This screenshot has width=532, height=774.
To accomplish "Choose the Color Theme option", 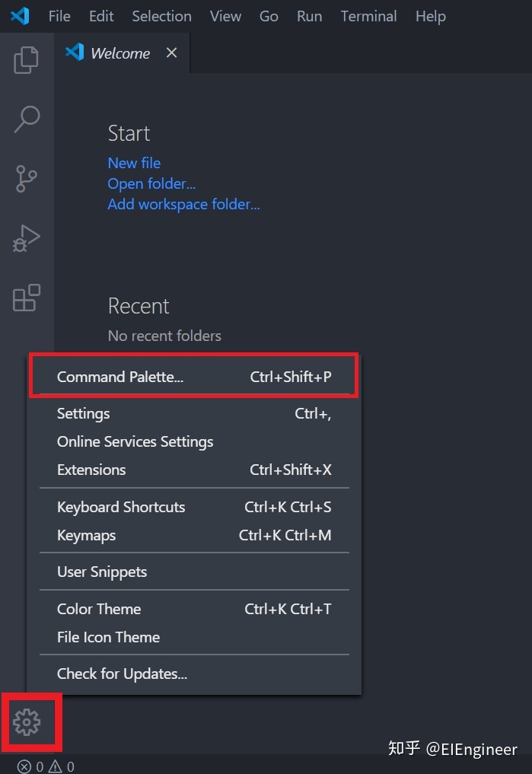I will coord(99,609).
